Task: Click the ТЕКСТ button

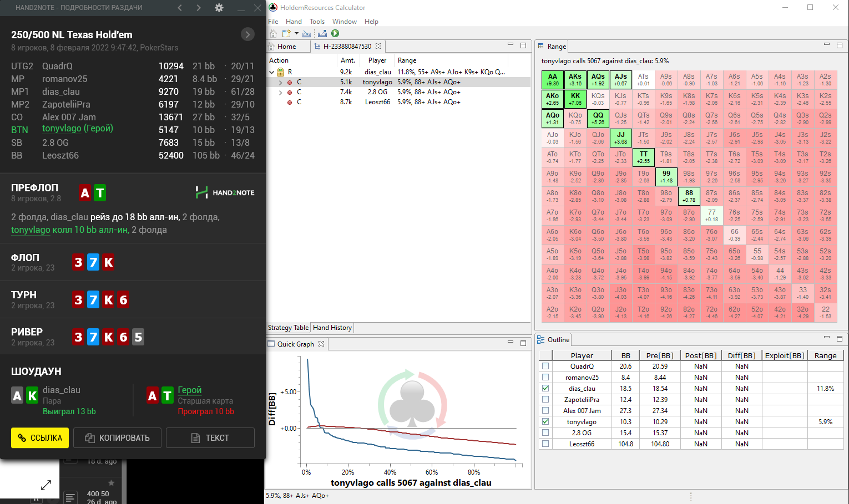Action: 210,437
